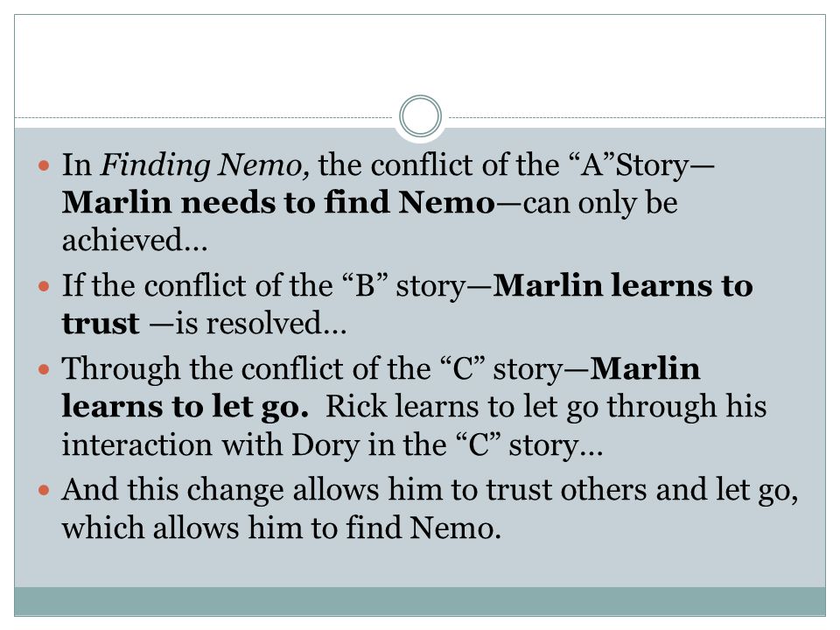Click the empty title area above divider
Screen dimensions: 840x630
pyautogui.click(x=420, y=59)
